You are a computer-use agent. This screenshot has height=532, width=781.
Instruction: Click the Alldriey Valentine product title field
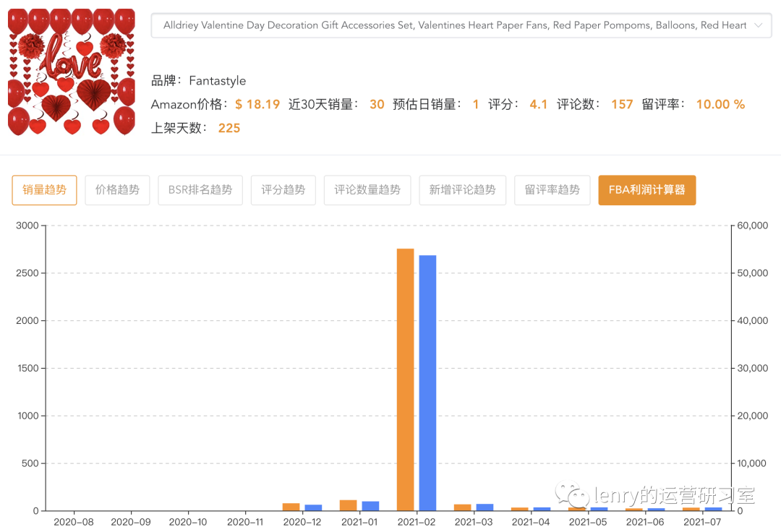point(461,25)
